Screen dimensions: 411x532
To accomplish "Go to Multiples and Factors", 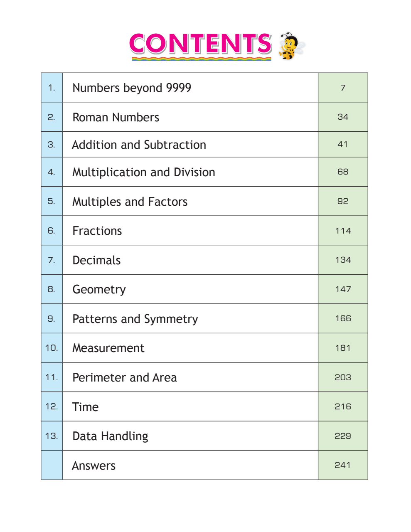I will pos(130,202).
